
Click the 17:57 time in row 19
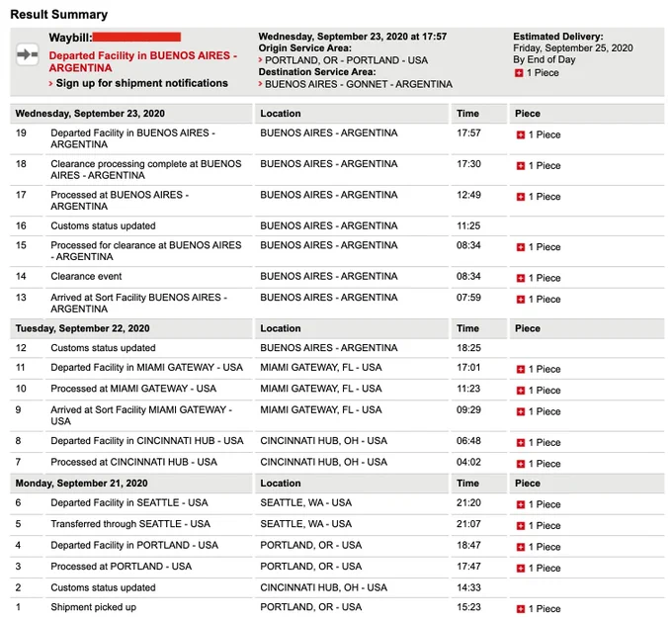468,133
